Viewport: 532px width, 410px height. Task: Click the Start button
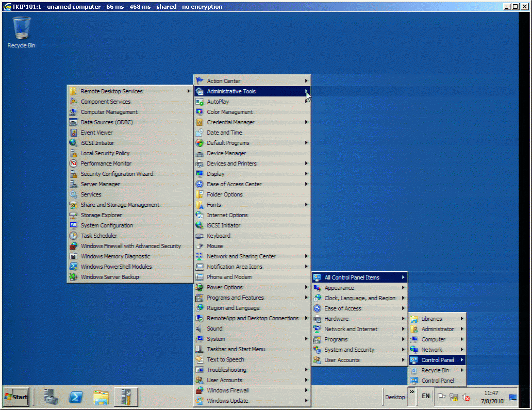16,397
